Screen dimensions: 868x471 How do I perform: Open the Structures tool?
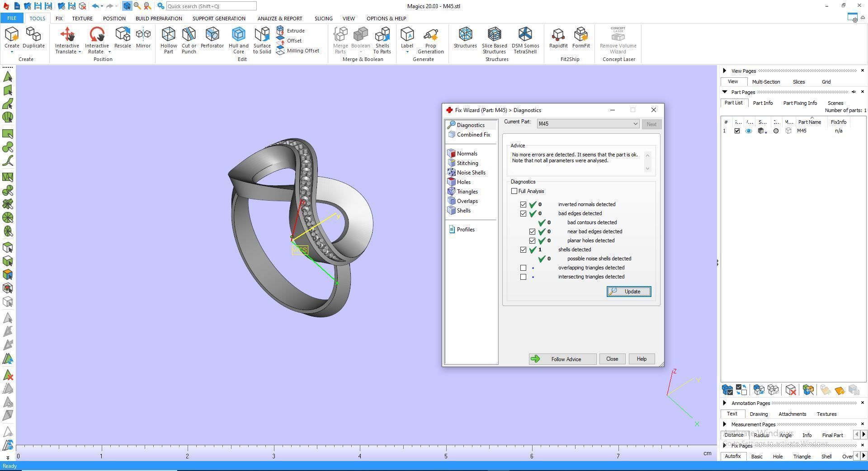tap(465, 38)
